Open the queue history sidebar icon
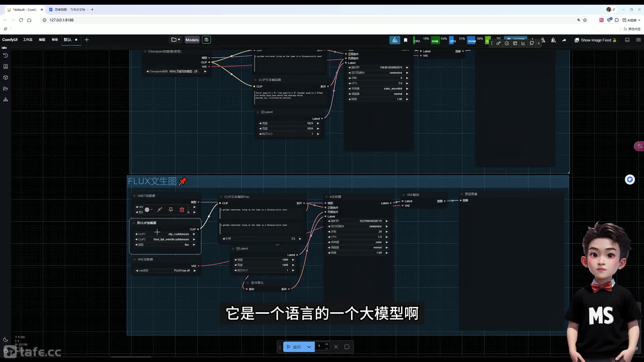This screenshot has height=362, width=644. [5, 55]
